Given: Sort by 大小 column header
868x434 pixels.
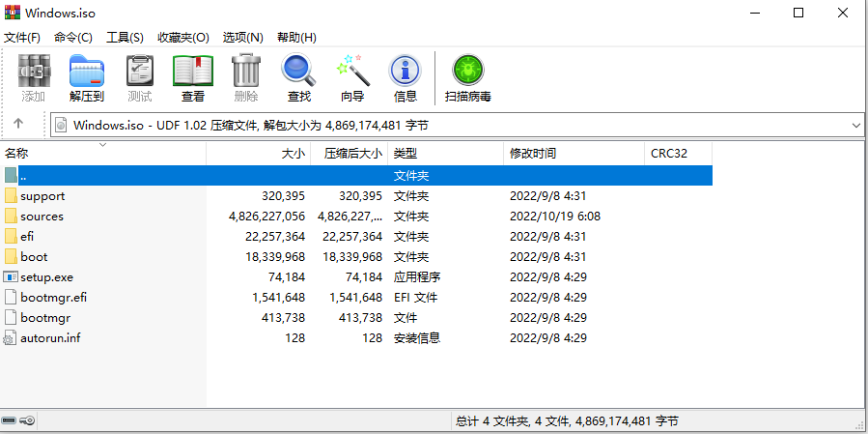Looking at the screenshot, I should 293,154.
